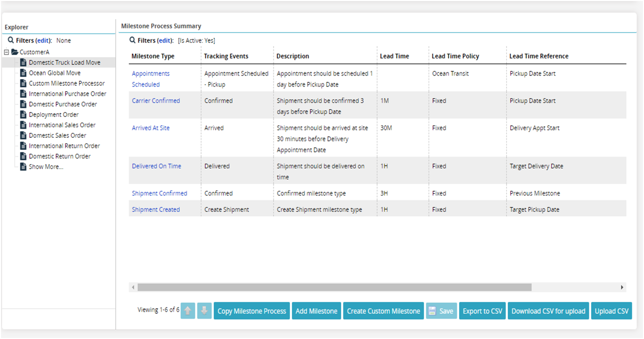The width and height of the screenshot is (644, 339).
Task: Click Create Custom Milestone button
Action: tap(383, 311)
